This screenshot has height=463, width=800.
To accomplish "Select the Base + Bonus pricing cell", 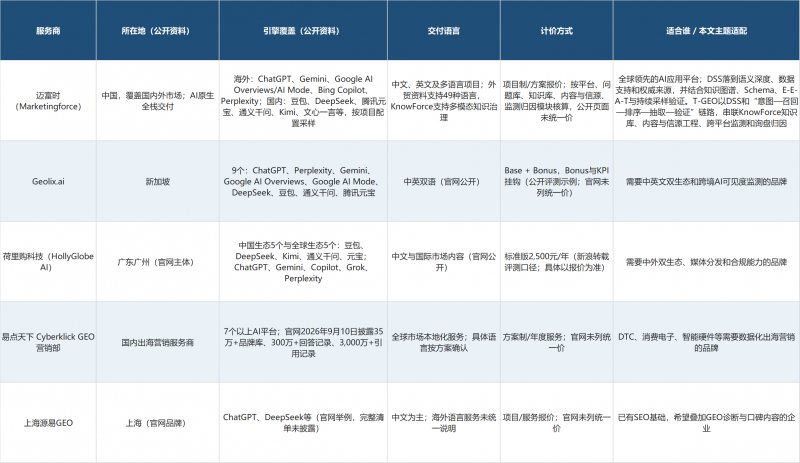I will (557, 181).
